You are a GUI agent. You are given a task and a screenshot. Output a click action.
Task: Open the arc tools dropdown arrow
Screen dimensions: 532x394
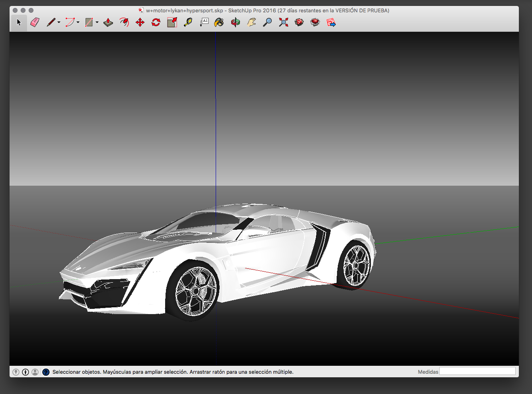78,23
